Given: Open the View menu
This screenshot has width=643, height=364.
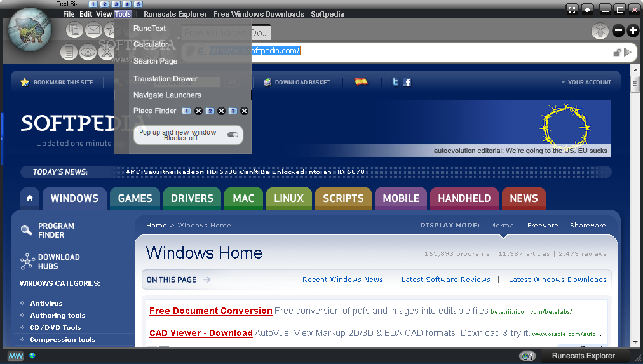Looking at the screenshot, I should [104, 14].
